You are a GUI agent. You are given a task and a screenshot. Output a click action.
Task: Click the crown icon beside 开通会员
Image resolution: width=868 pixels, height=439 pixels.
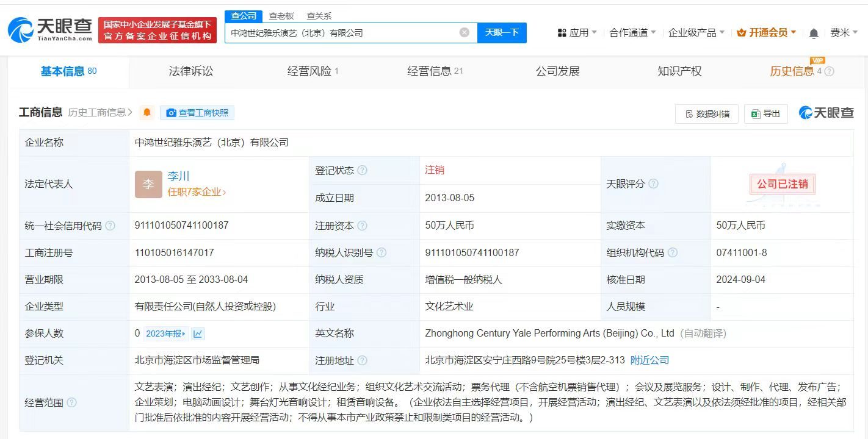pos(742,32)
